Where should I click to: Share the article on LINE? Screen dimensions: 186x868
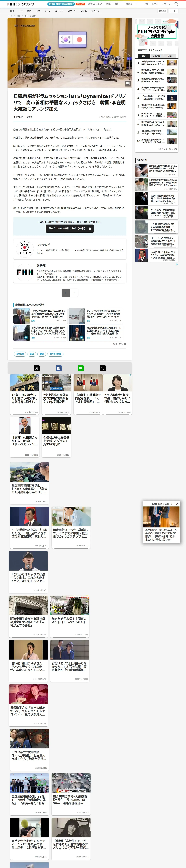click(81, 368)
